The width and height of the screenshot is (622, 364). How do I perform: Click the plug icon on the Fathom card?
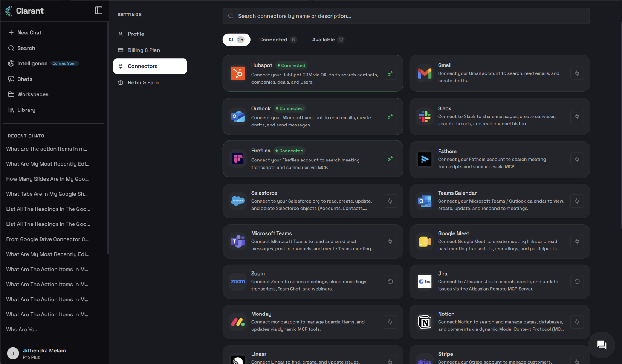point(577,159)
